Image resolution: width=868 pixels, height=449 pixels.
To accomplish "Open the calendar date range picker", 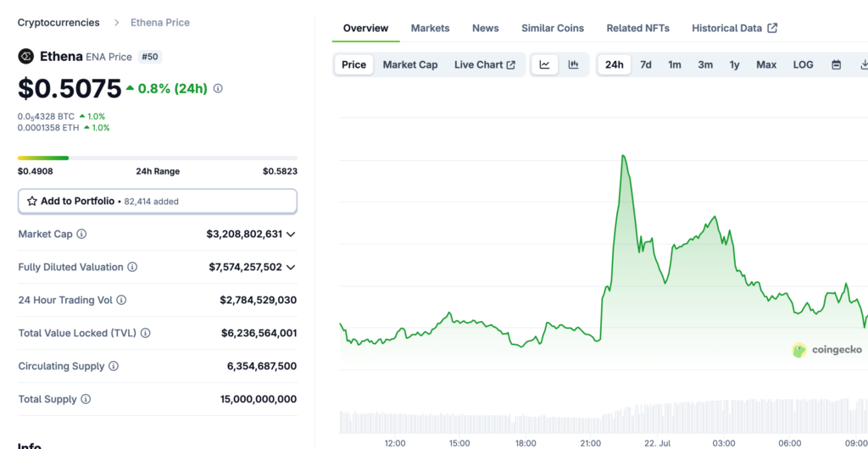I will tap(836, 64).
